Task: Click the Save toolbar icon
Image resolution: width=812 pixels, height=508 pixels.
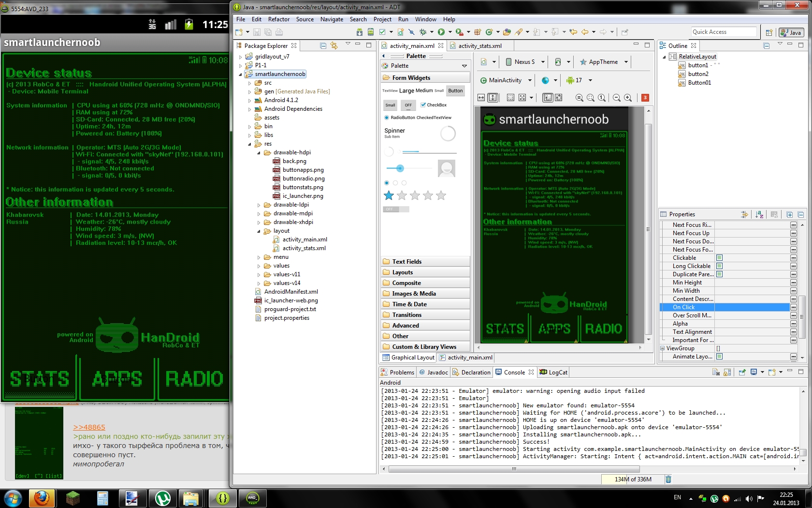Action: [257, 32]
